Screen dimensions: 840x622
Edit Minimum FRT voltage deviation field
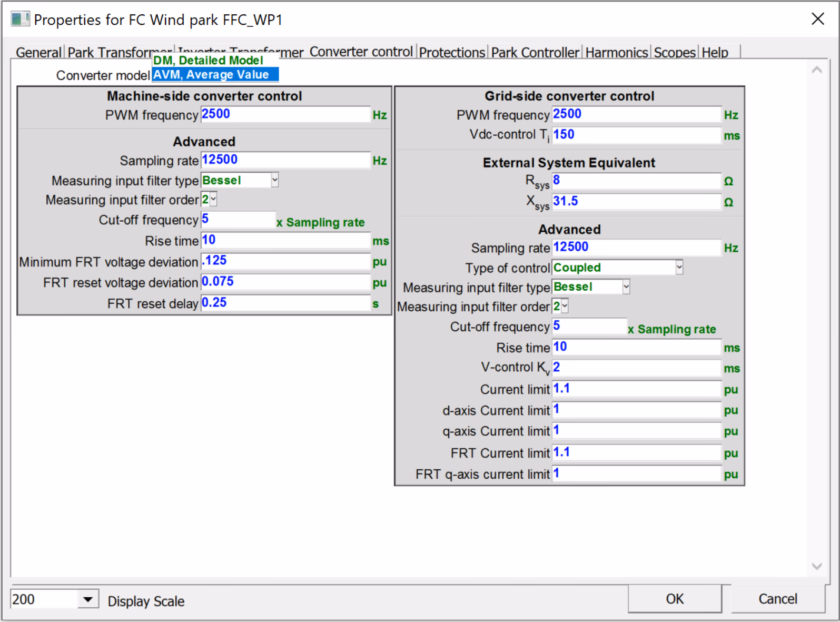(285, 261)
